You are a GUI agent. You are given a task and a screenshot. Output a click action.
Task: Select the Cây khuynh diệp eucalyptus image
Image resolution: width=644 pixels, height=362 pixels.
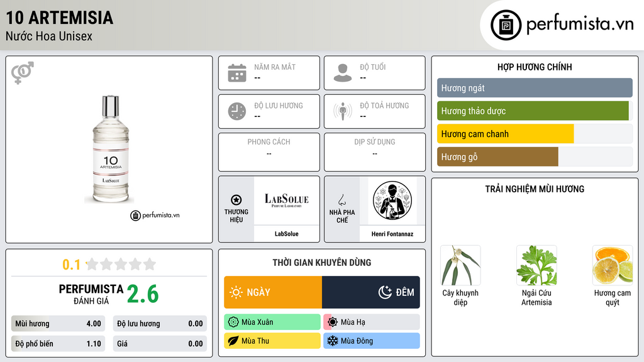click(x=460, y=266)
